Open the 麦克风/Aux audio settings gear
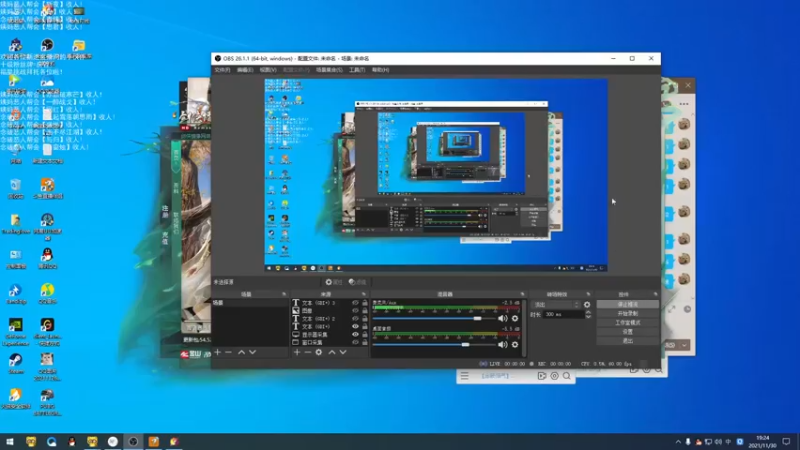The image size is (800, 450). [x=515, y=318]
